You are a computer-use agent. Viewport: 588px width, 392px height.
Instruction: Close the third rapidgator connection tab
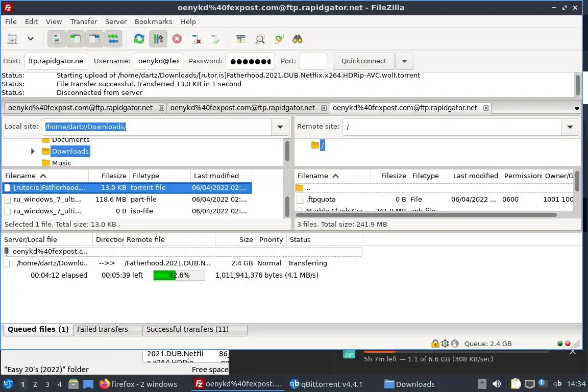click(486, 108)
